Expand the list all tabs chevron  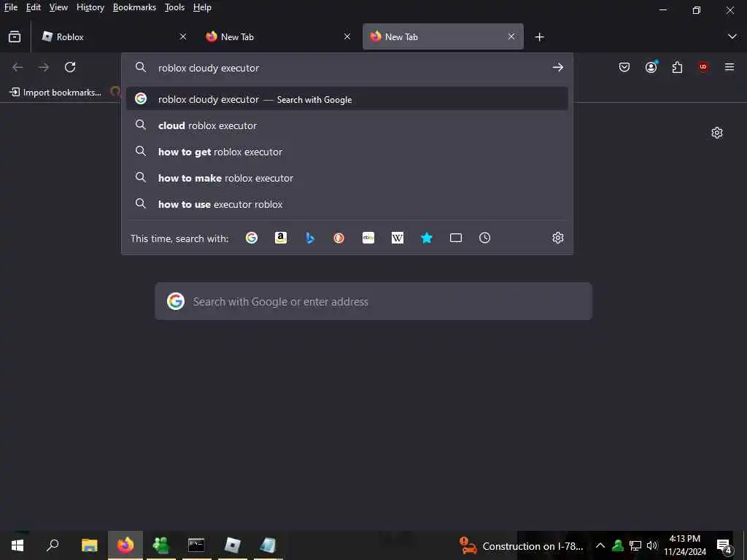tap(732, 36)
